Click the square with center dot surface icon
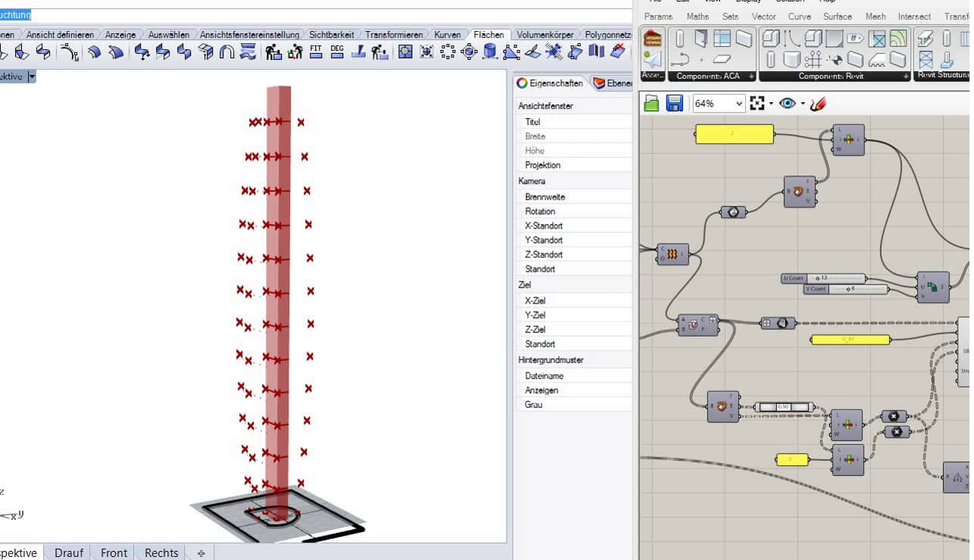 pos(405,51)
